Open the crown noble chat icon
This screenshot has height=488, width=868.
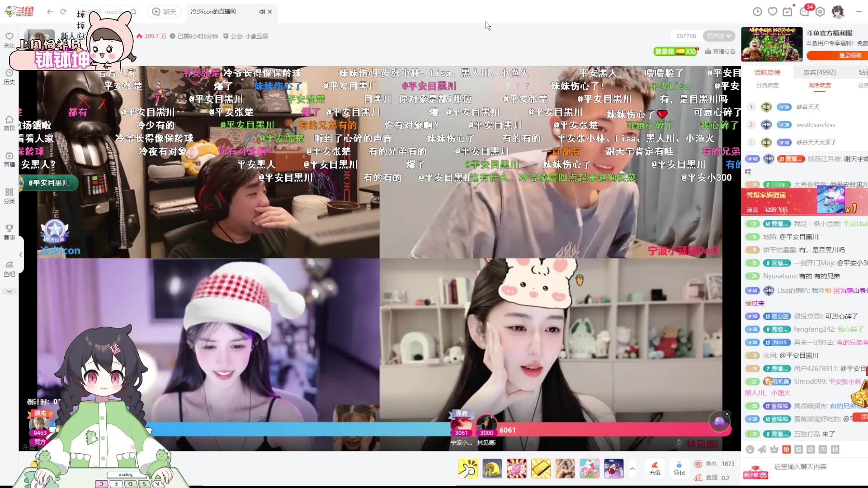tap(774, 449)
